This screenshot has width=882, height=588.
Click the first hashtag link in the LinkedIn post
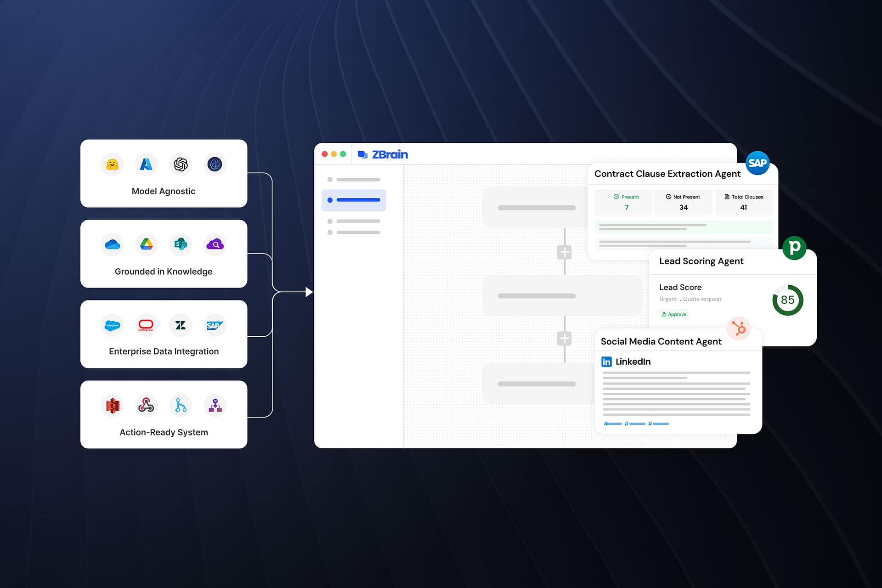coord(612,424)
